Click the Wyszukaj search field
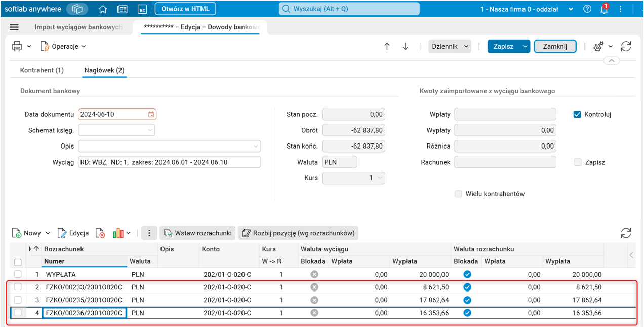The image size is (644, 327). click(x=349, y=9)
